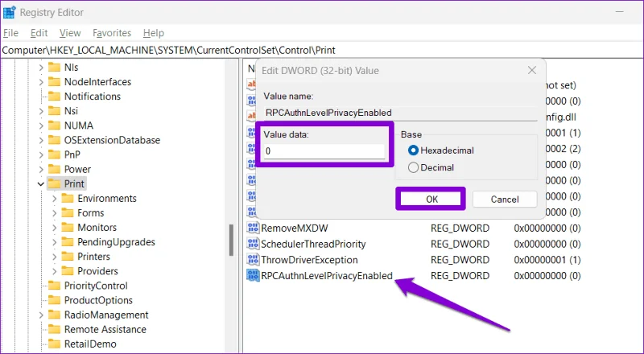Click the tree pane vertical scrollbar thumb
Viewport: 644px width, 354px height.
(x=231, y=241)
